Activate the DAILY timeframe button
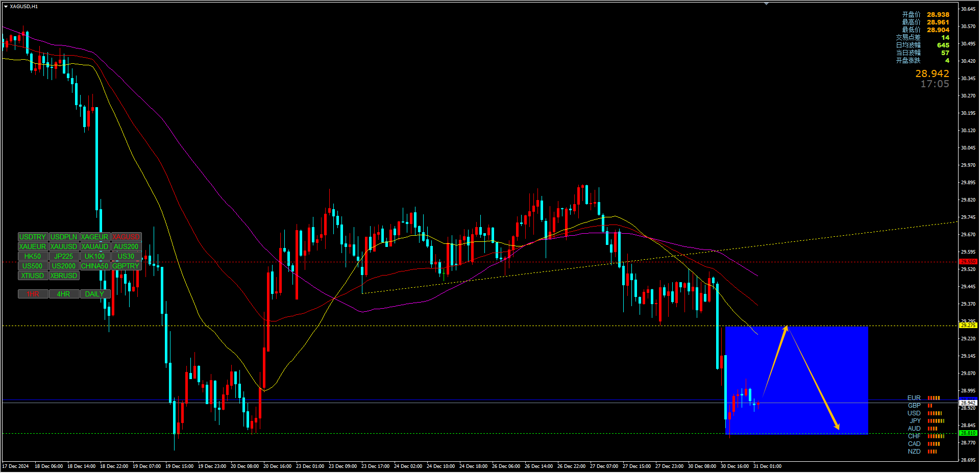 coord(95,294)
